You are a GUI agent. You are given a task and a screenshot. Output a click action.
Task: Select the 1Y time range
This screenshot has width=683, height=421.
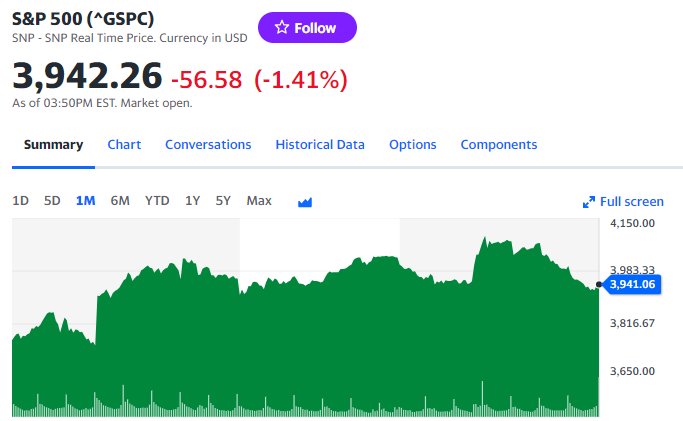[193, 201]
